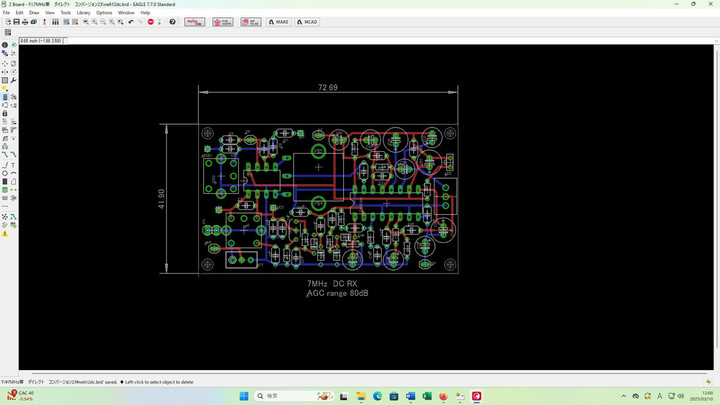The height and width of the screenshot is (405, 720).
Task: Click the Design Link button
Action: pos(195,22)
